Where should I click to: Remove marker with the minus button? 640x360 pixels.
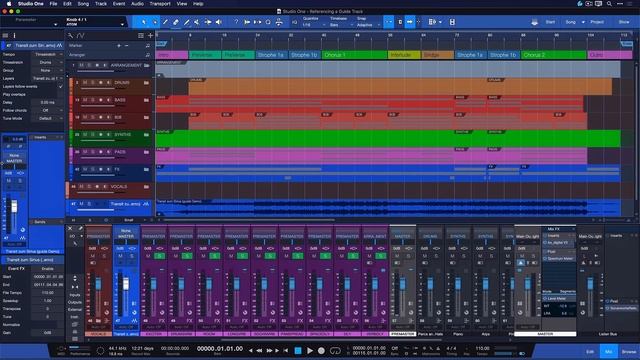[x=127, y=46]
